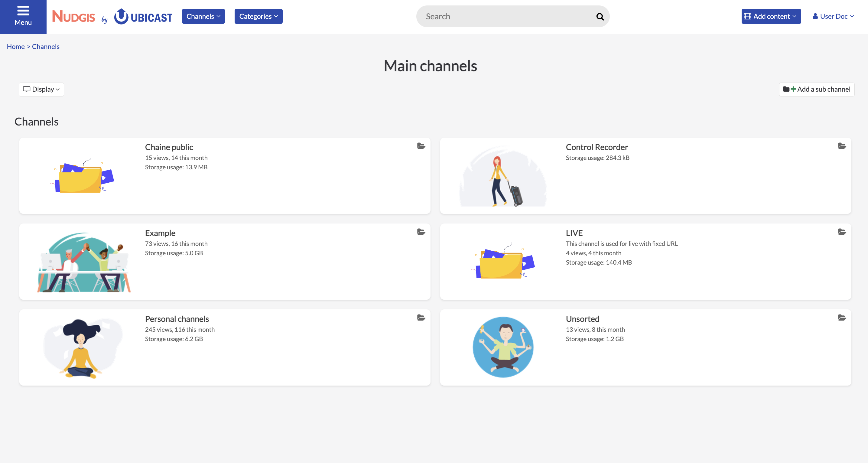Screen dimensions: 868x463
Task: Open the User Doc account menu
Action: pos(833,16)
